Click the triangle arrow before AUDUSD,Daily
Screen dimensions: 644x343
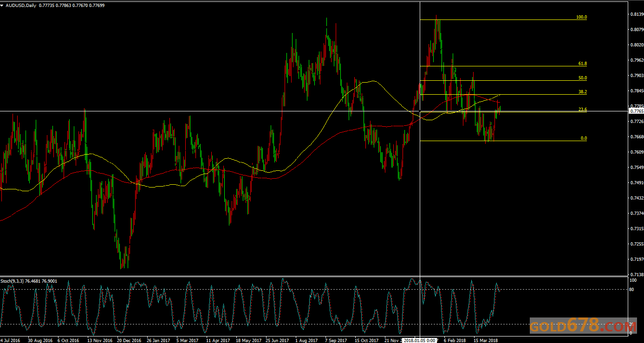[x=2, y=5]
